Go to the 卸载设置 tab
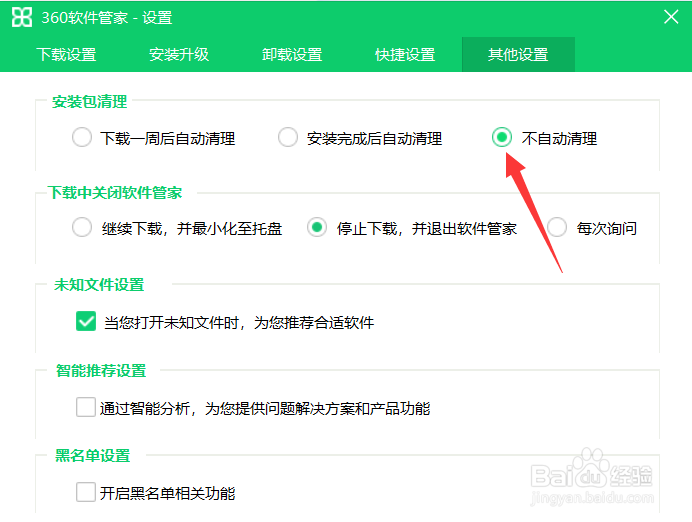The width and height of the screenshot is (692, 522). (292, 55)
